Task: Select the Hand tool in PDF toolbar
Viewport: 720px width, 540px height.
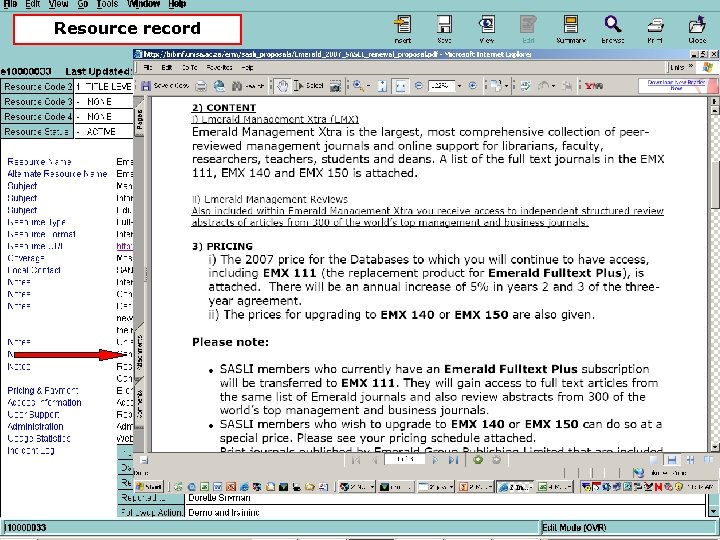Action: click(x=282, y=86)
